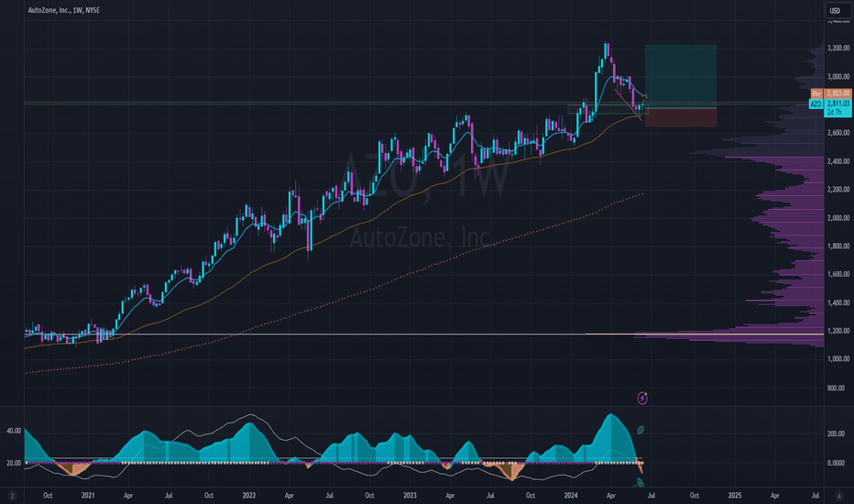
Task: Click the 2,400.00 price axis label
Action: 838,161
